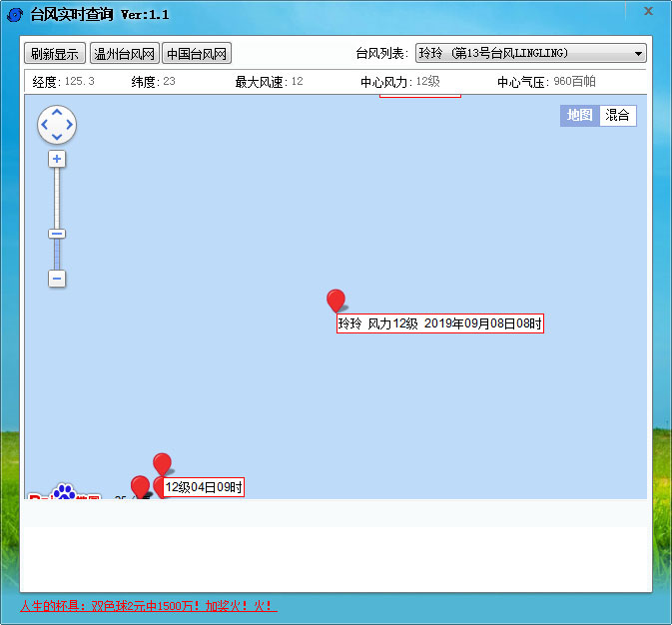
Task: Switch map to 地图 view
Action: coord(579,115)
